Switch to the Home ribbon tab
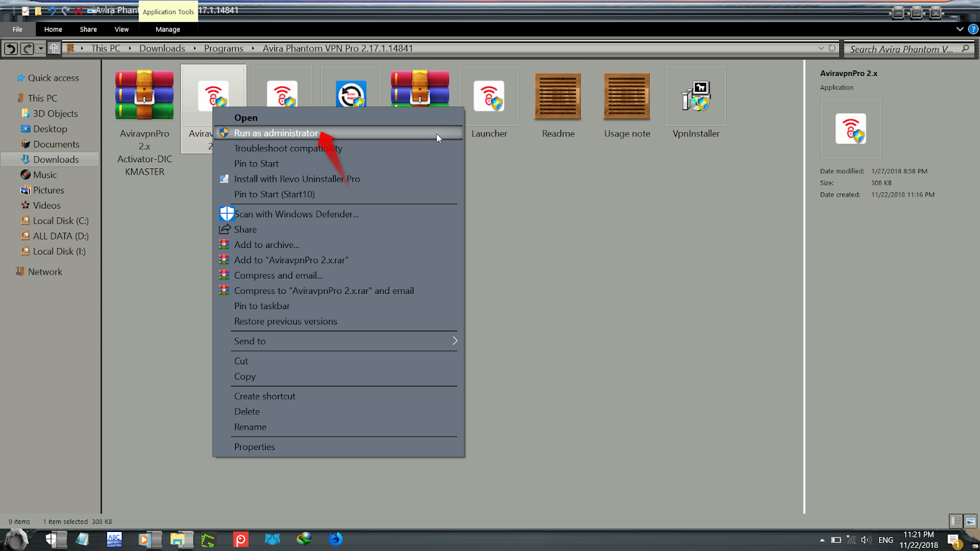This screenshot has height=551, width=980. coord(53,29)
